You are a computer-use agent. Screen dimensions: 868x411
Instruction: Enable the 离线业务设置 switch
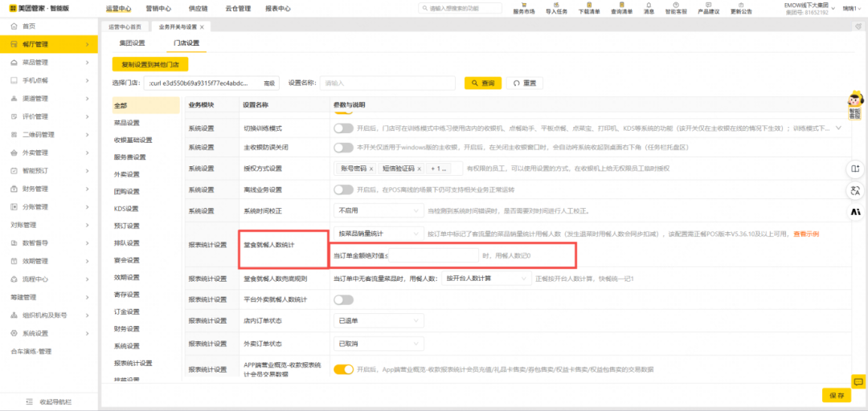343,189
